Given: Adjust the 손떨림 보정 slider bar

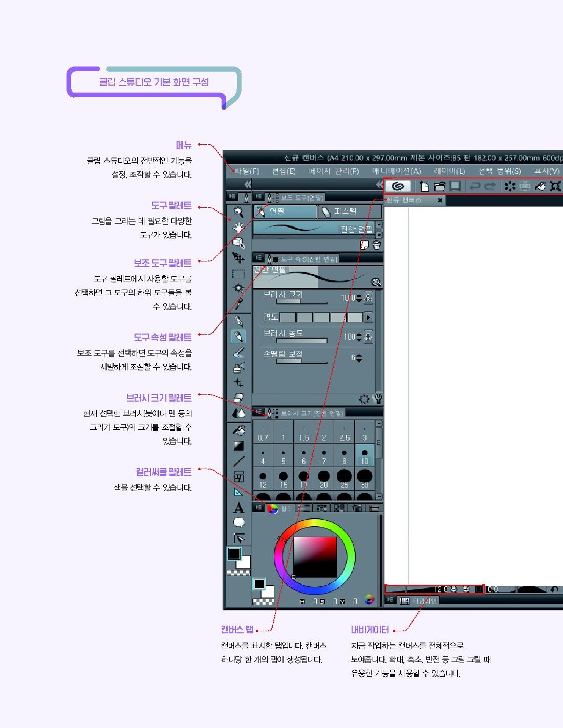Looking at the screenshot, I should point(302,361).
